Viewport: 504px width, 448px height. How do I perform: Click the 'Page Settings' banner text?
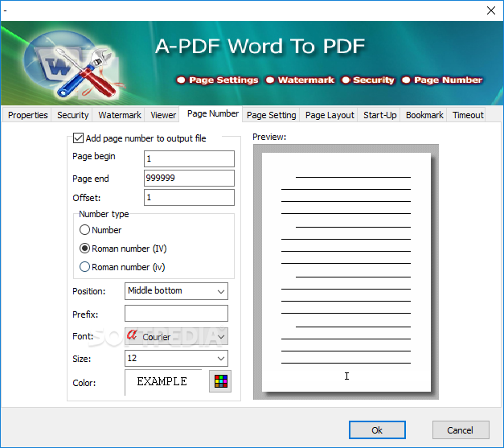tap(223, 80)
